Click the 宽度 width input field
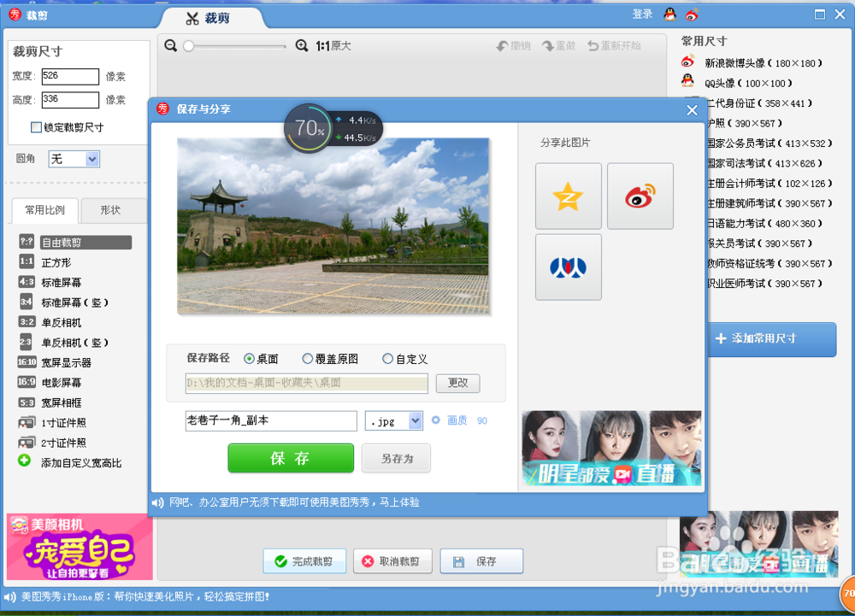The height and width of the screenshot is (616, 855). click(70, 76)
